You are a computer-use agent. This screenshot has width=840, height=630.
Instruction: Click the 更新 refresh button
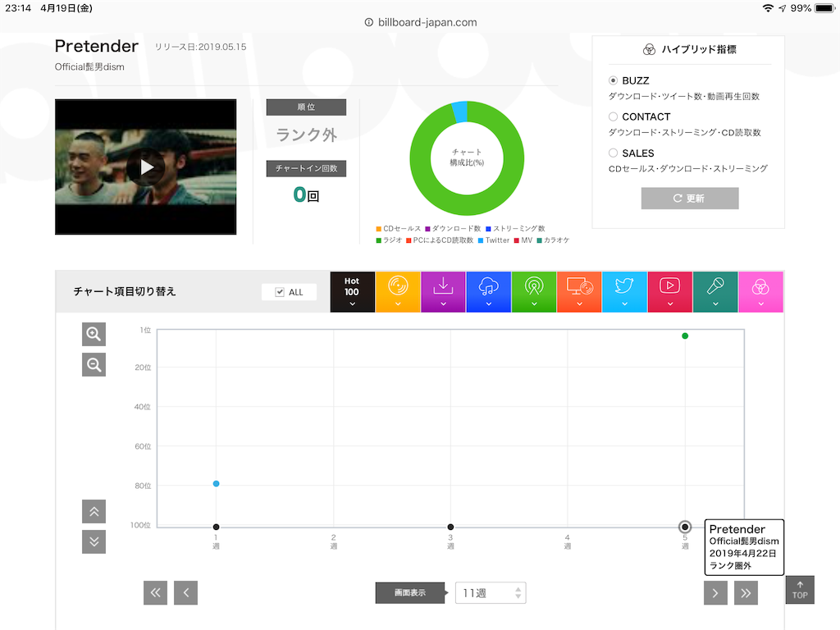(x=689, y=199)
